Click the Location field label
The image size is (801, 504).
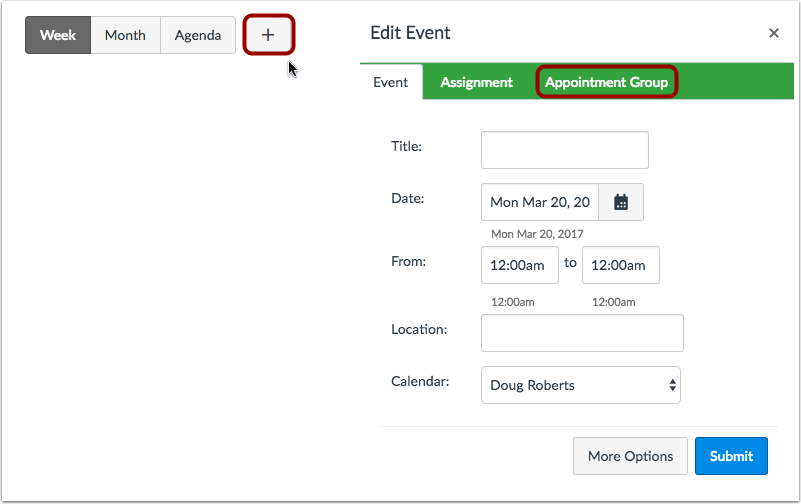click(419, 328)
